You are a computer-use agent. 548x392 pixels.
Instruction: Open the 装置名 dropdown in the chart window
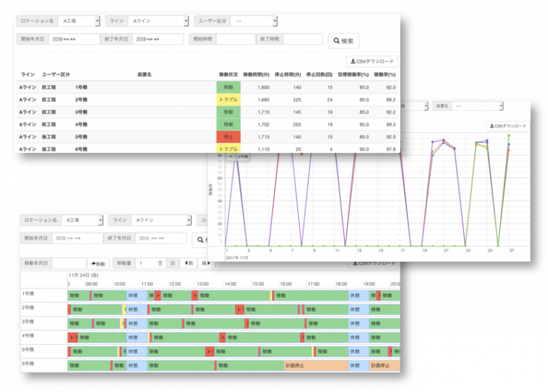[477, 106]
